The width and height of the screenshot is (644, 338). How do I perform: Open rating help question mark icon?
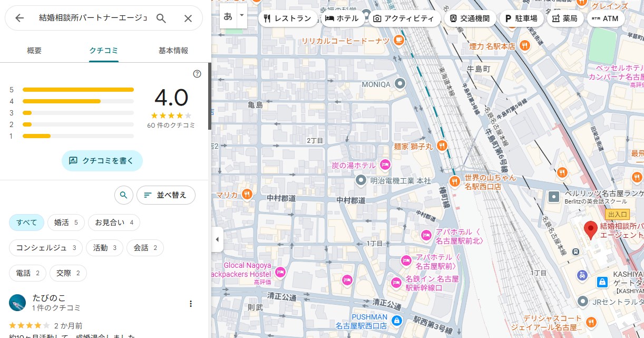pos(197,74)
